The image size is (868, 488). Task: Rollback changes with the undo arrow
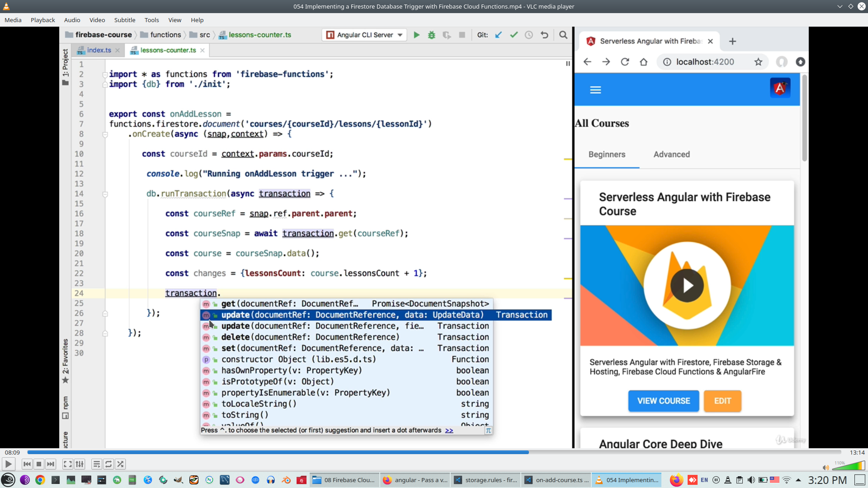click(x=544, y=35)
